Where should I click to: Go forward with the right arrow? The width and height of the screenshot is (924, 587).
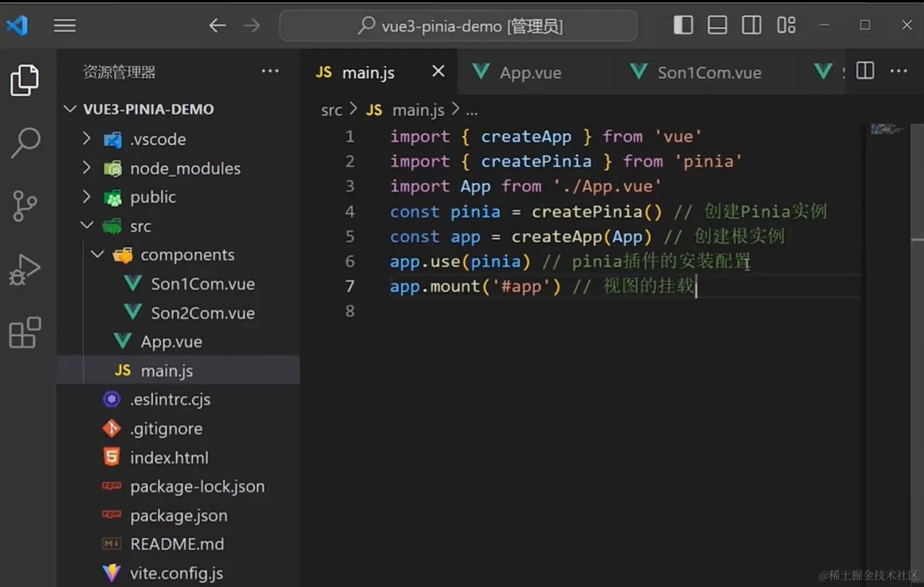tap(252, 26)
